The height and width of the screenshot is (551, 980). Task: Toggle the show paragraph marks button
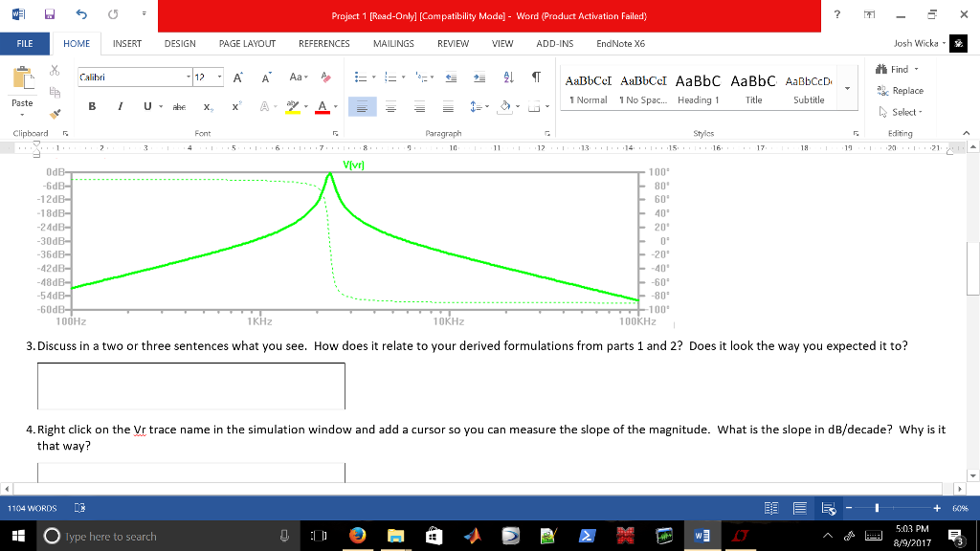pyautogui.click(x=536, y=77)
